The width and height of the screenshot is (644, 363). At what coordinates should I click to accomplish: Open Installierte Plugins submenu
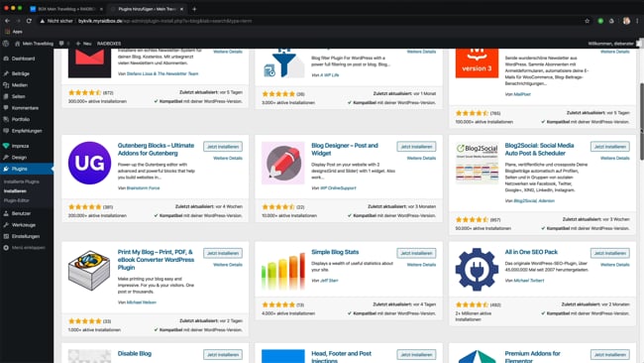tap(22, 181)
